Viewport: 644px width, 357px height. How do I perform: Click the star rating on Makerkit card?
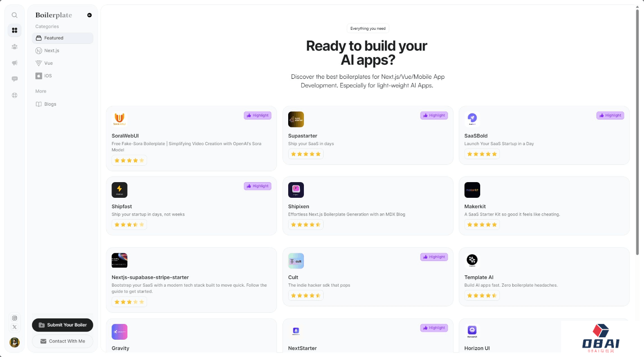[482, 225]
